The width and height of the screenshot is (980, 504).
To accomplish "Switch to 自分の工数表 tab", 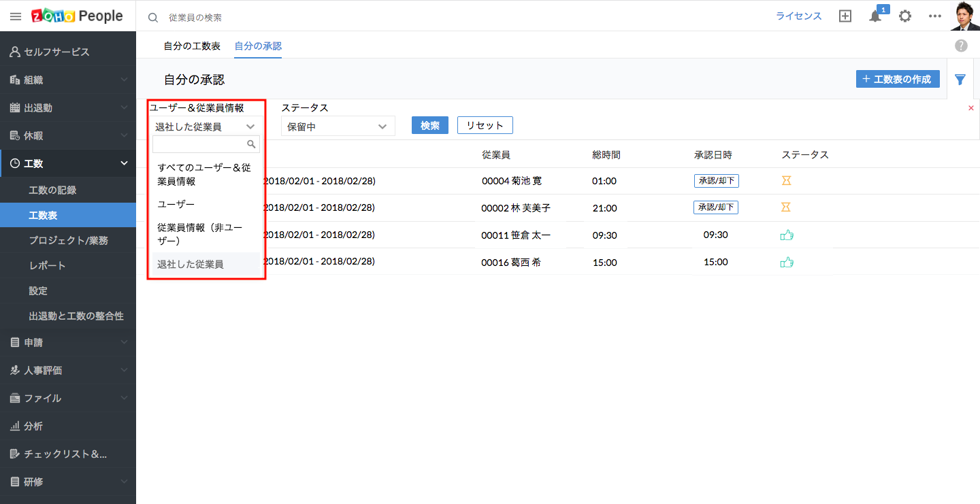I will [x=191, y=46].
